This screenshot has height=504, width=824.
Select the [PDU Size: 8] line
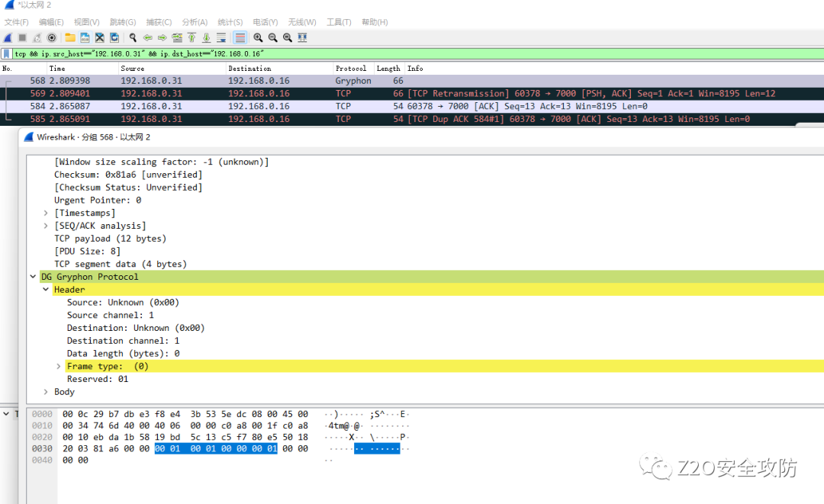pos(87,252)
